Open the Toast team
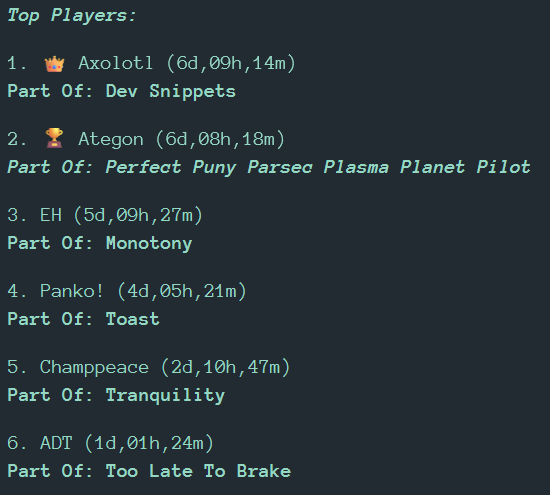550x495 pixels. [133, 319]
